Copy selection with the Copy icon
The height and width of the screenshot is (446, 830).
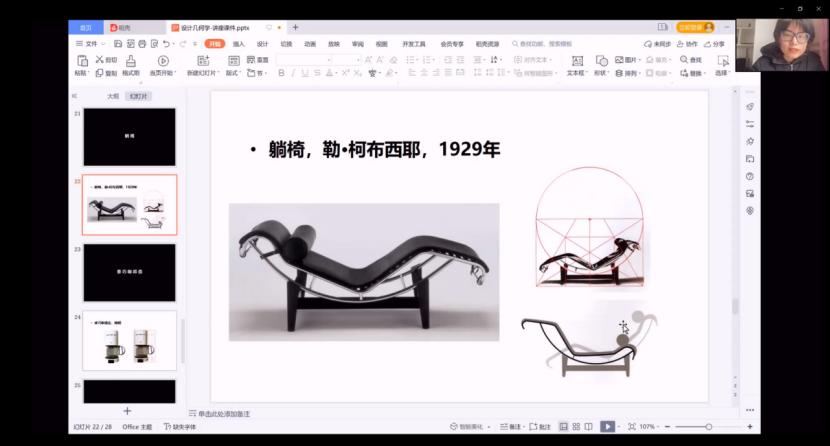tap(100, 73)
